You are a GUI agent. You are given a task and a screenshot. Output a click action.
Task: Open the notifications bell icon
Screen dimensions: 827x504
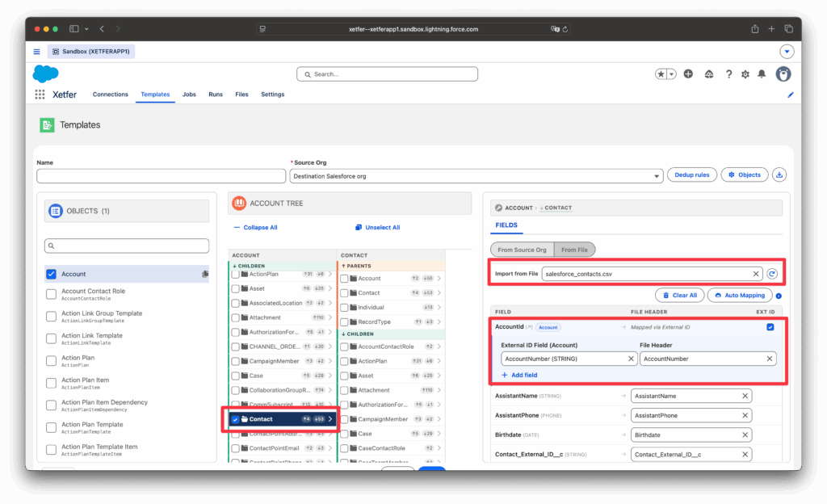[x=762, y=74]
